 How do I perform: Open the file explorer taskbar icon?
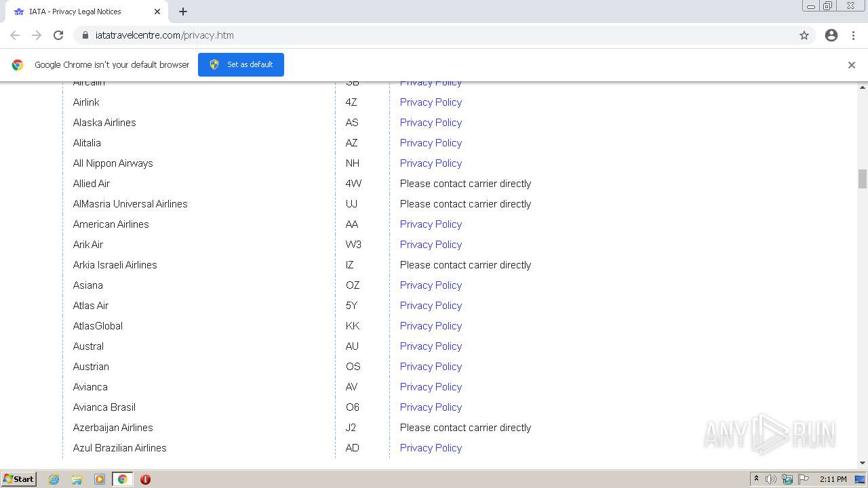click(77, 479)
